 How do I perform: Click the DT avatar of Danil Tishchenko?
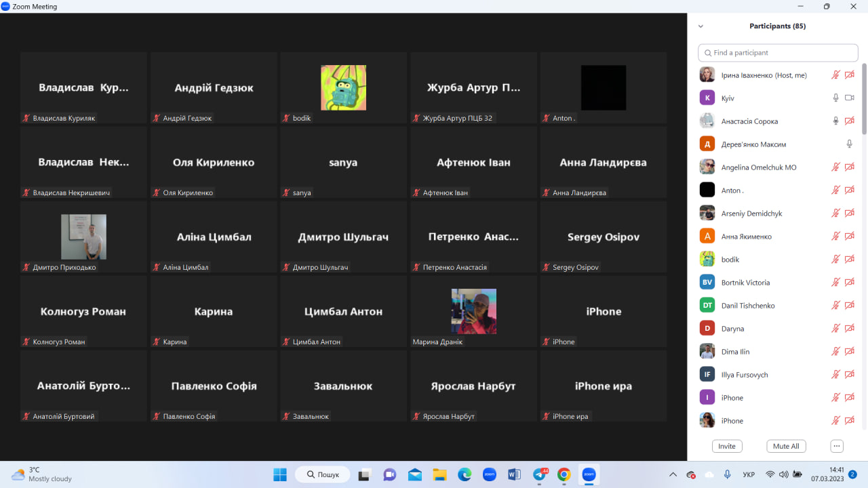click(x=707, y=306)
